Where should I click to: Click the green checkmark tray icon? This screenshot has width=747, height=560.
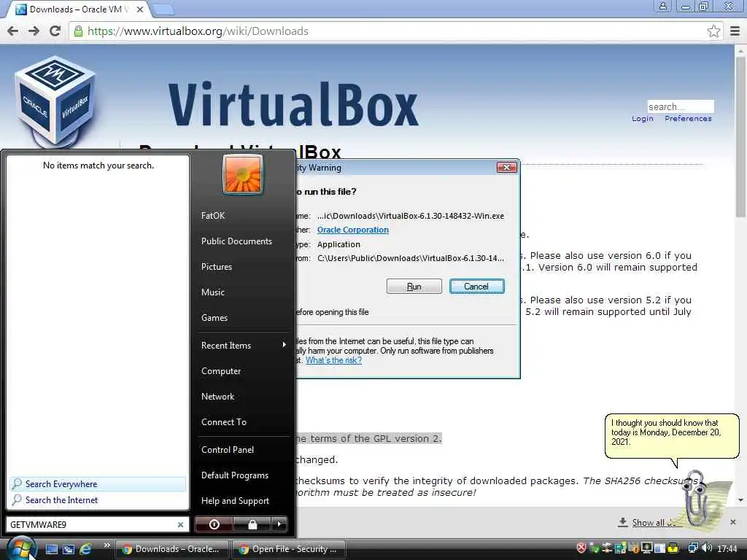click(x=594, y=548)
